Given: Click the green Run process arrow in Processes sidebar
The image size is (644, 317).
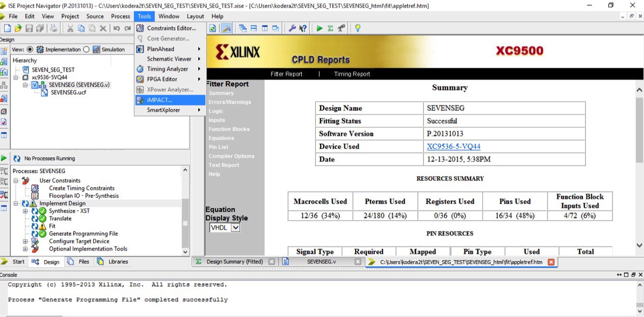Looking at the screenshot, I should [x=4, y=158].
